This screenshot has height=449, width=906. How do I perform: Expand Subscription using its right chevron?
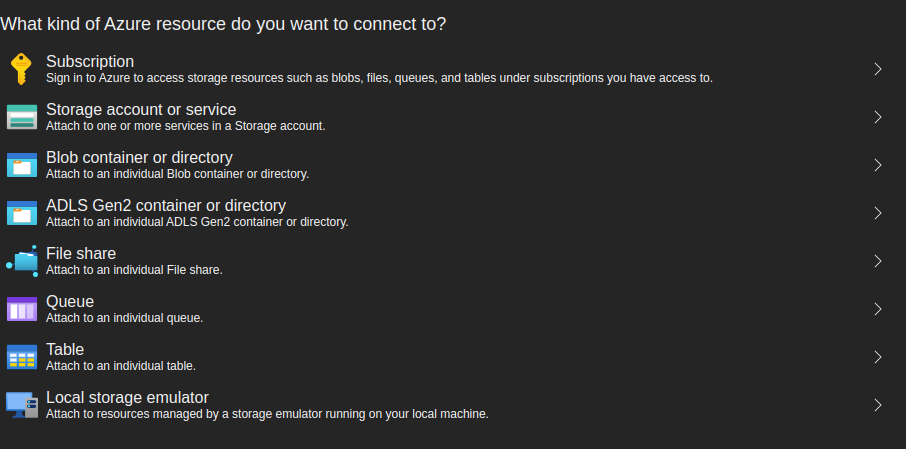coord(877,69)
